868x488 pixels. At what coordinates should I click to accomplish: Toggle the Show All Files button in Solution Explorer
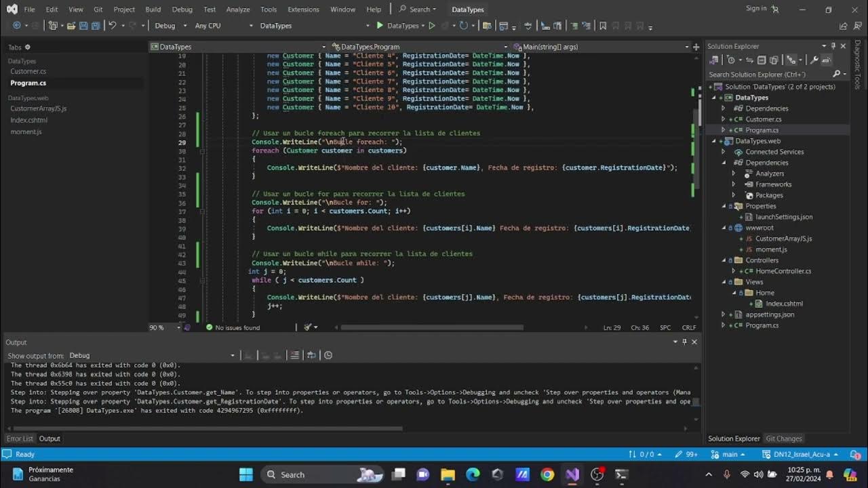click(x=774, y=60)
